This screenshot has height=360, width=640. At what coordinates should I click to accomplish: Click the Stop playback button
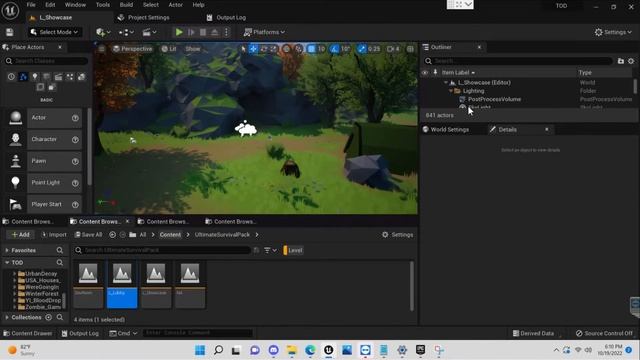203,32
